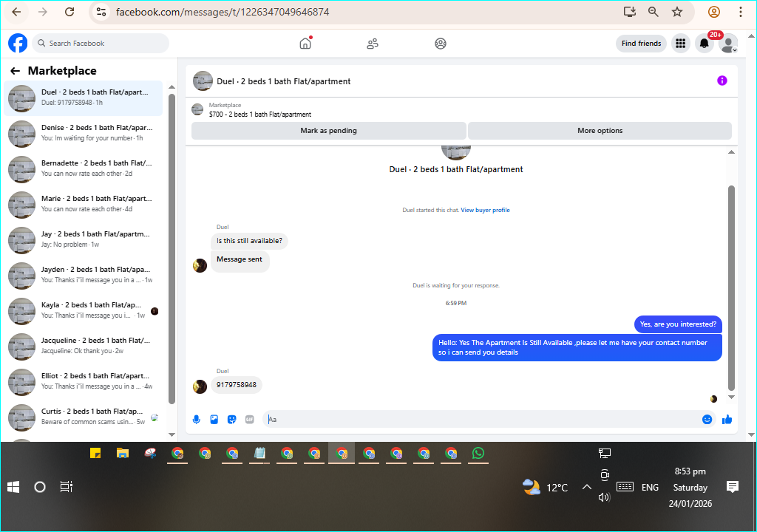Open the weather widget showing 12°C
This screenshot has height=532, width=757.
[x=545, y=487]
